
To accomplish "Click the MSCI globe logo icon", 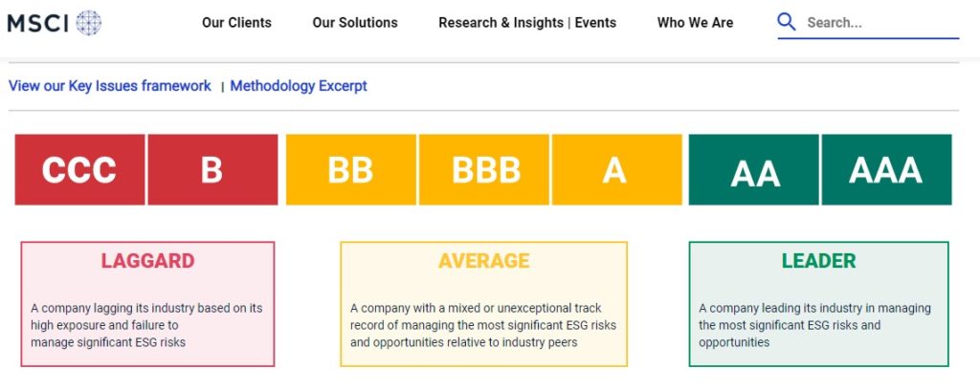I will [89, 23].
